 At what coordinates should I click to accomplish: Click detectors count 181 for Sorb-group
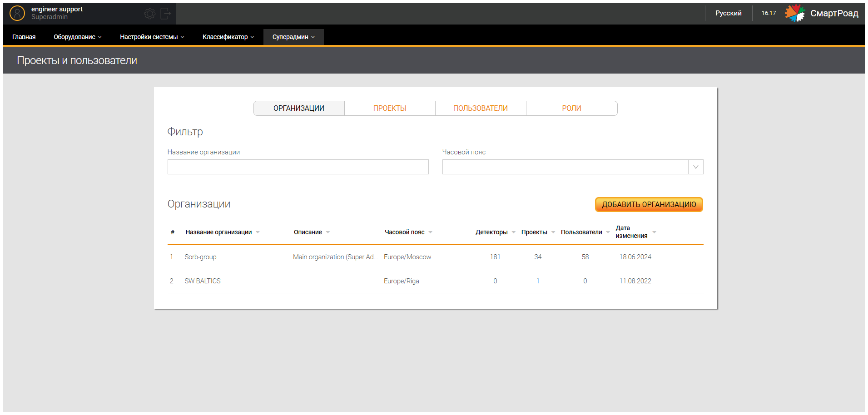point(495,257)
